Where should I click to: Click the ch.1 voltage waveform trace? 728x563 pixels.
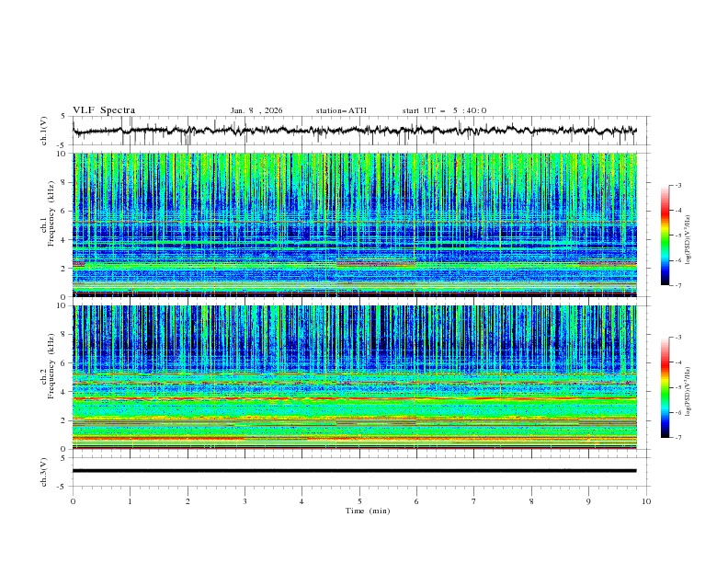pos(354,131)
